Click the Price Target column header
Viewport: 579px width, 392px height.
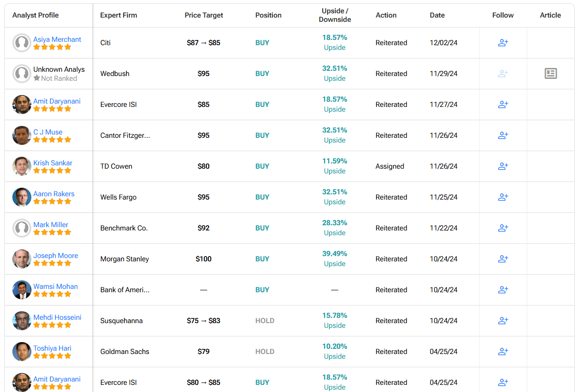[203, 15]
